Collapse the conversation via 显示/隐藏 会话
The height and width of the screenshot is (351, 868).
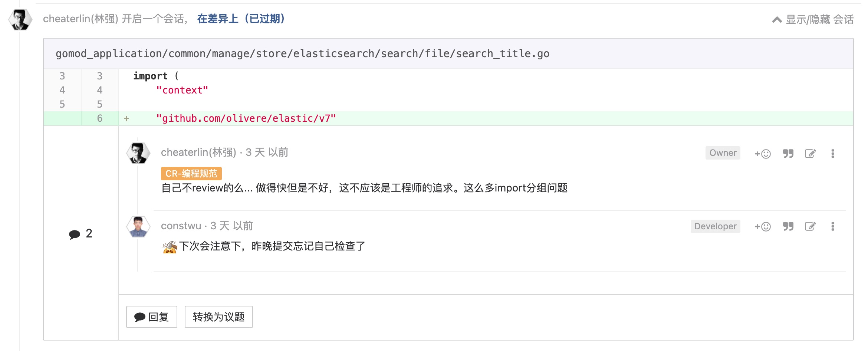pyautogui.click(x=813, y=19)
